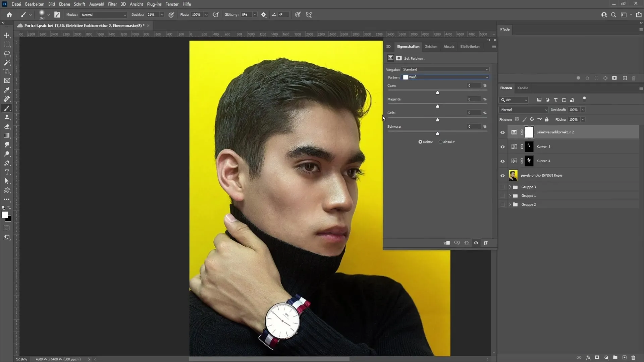This screenshot has height=362, width=644.
Task: Select the Move tool
Action: 7,35
